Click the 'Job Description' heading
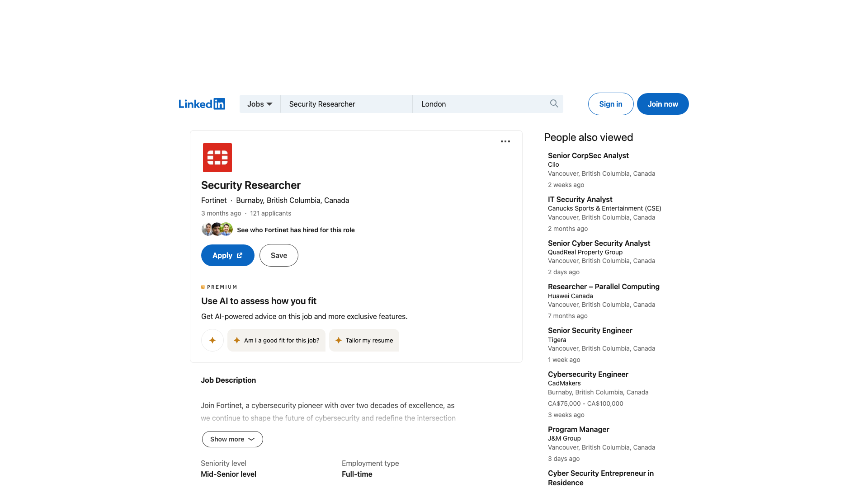 pyautogui.click(x=228, y=380)
